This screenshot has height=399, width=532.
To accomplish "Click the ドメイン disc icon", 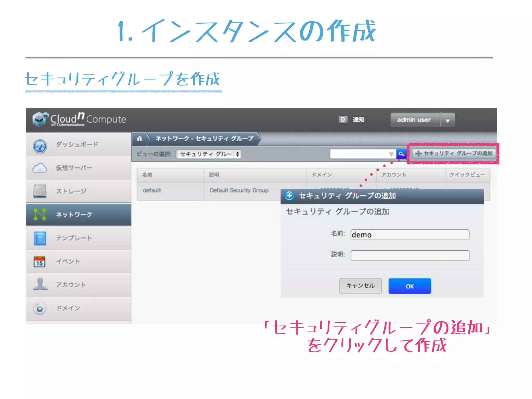I will [40, 308].
